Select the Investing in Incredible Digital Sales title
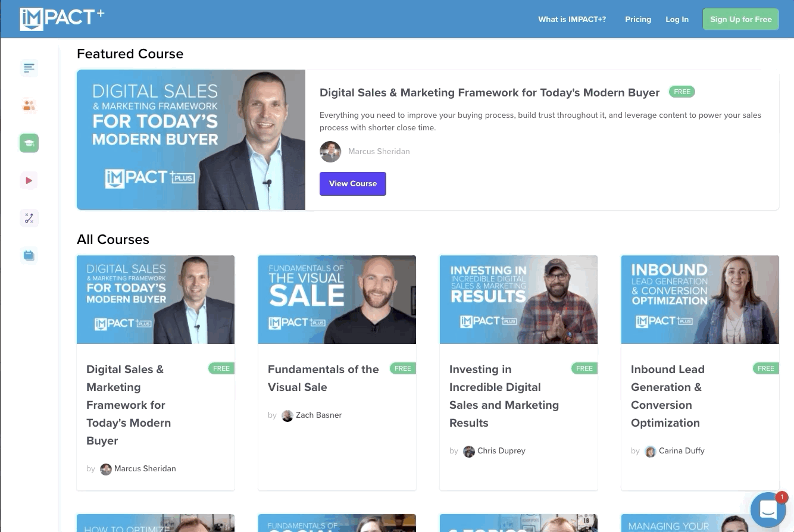The image size is (794, 532). pos(504,396)
